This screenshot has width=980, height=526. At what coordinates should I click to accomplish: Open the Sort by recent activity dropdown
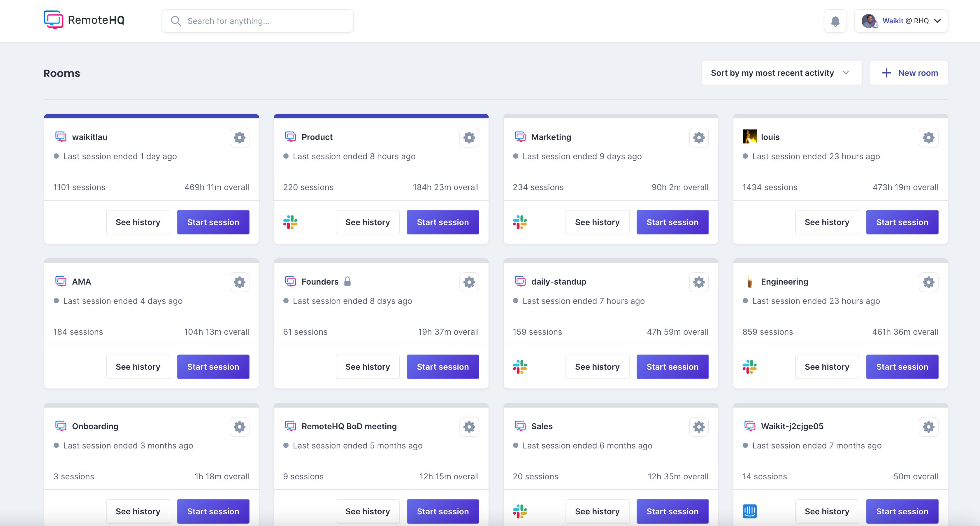[782, 73]
